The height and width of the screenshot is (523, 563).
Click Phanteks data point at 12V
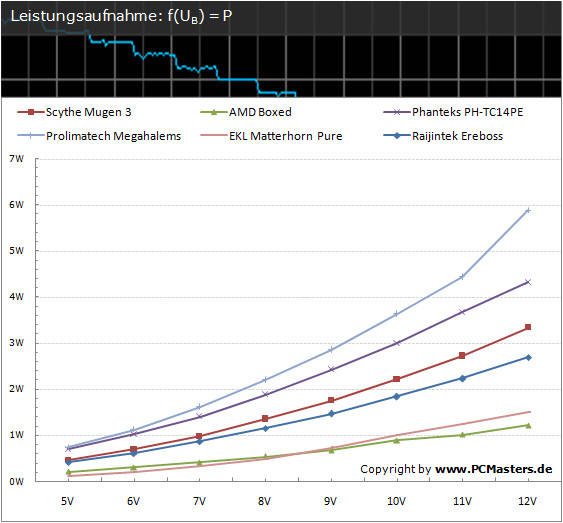pos(528,282)
